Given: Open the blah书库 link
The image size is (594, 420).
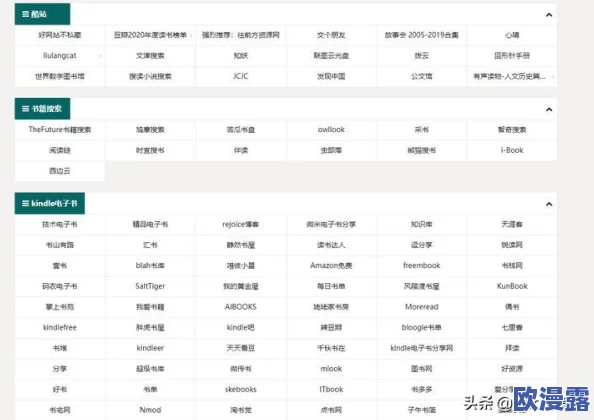Looking at the screenshot, I should 150,265.
